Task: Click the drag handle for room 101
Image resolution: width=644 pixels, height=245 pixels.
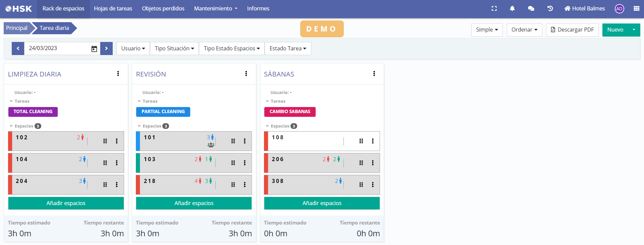Action: (x=233, y=141)
